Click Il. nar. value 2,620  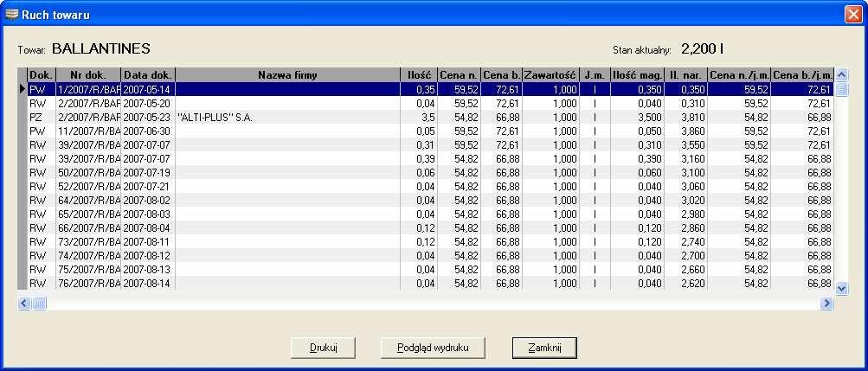pos(686,283)
